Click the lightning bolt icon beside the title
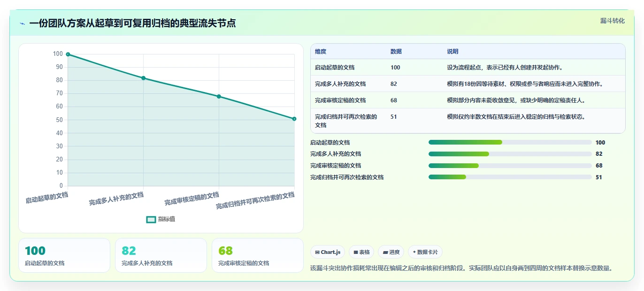The width and height of the screenshot is (644, 291). [x=23, y=23]
